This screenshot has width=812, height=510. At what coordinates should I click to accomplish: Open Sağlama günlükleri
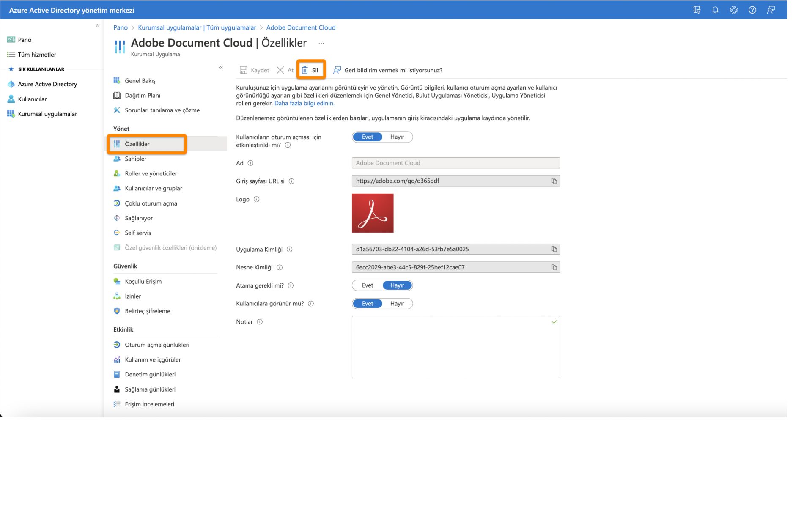150,389
